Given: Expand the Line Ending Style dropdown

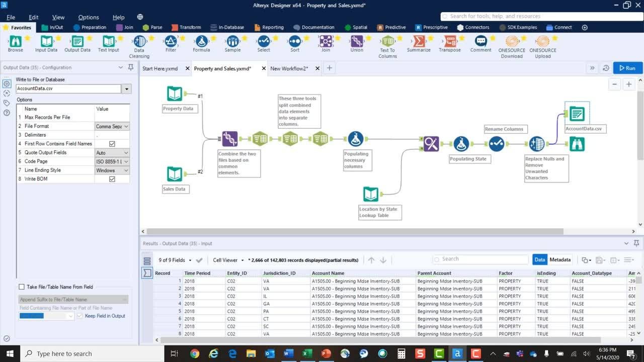Looking at the screenshot, I should click(126, 170).
